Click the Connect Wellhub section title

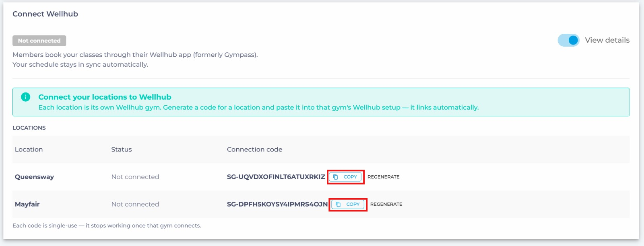pyautogui.click(x=45, y=14)
